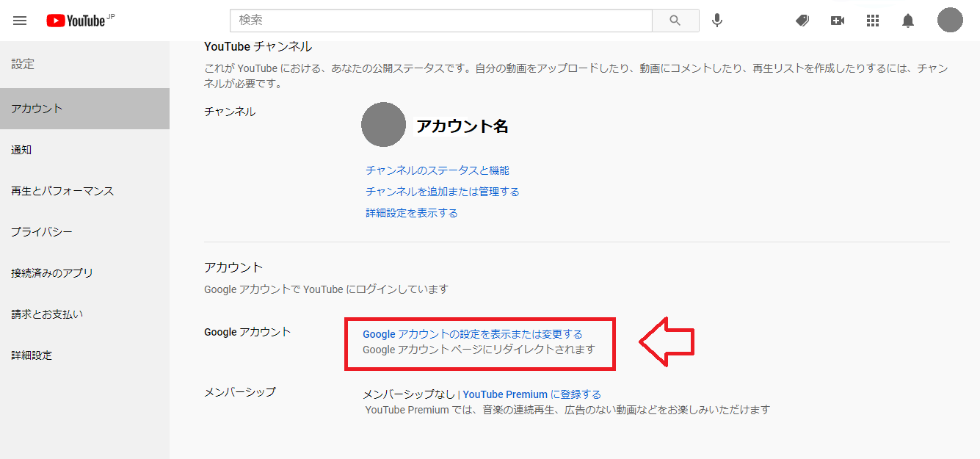Open the tag-shaped purchases icon
Viewport: 980px width, 459px height.
(802, 21)
